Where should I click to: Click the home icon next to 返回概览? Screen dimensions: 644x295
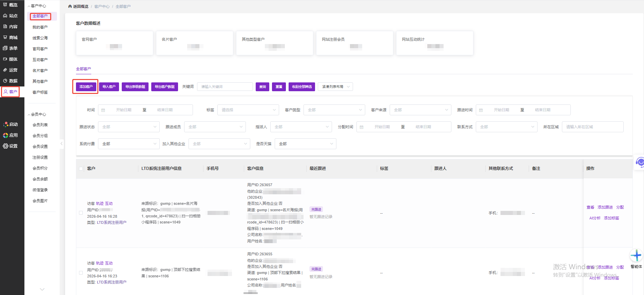(x=70, y=6)
